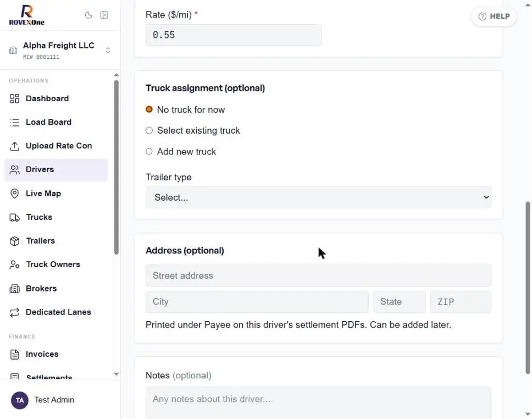Click the Rate ($/mi) field
532x419 pixels.
(234, 35)
